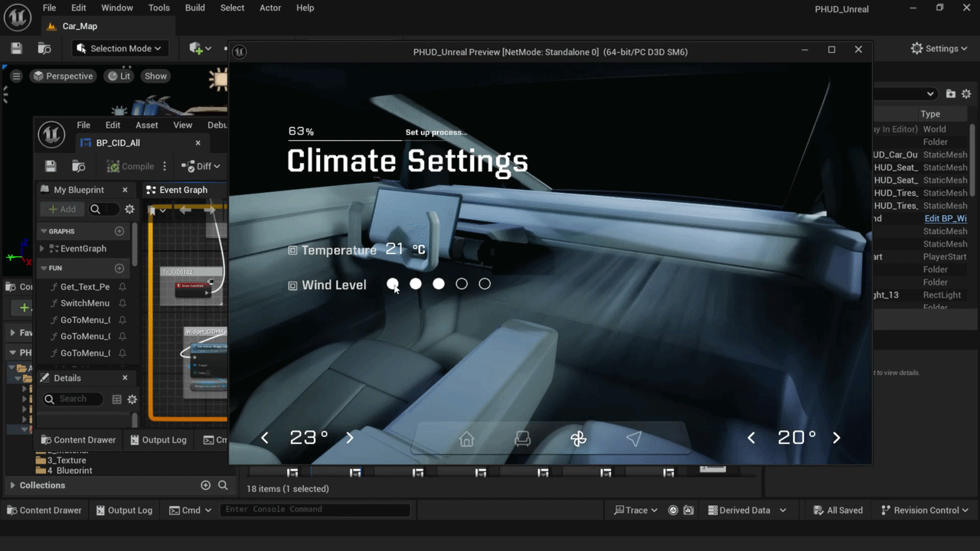Add new graph with plus icon

coord(119,231)
